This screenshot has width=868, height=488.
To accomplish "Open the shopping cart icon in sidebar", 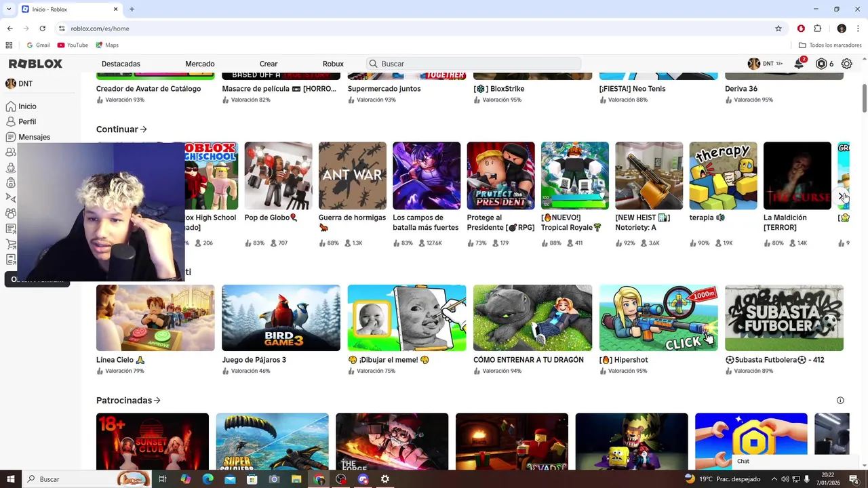I will pyautogui.click(x=10, y=244).
